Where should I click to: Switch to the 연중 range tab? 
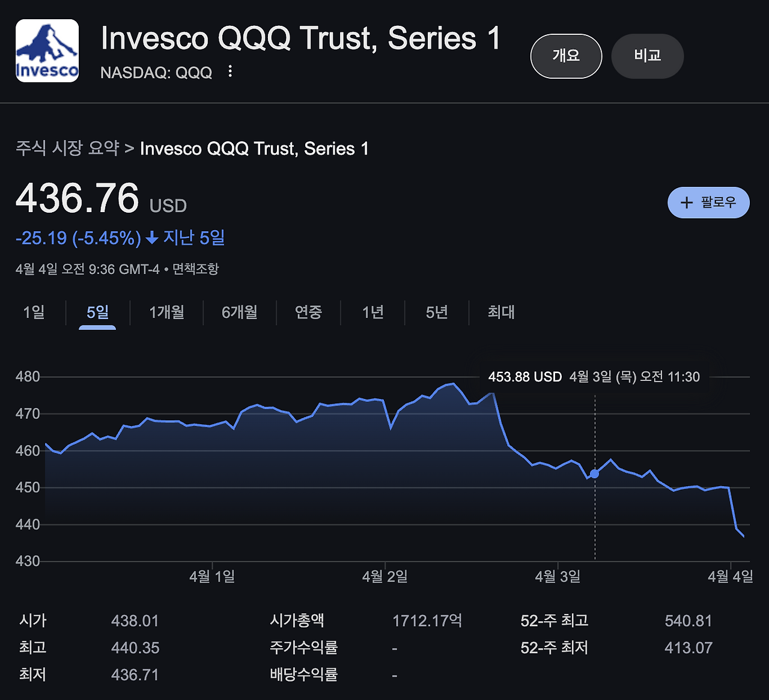309,312
